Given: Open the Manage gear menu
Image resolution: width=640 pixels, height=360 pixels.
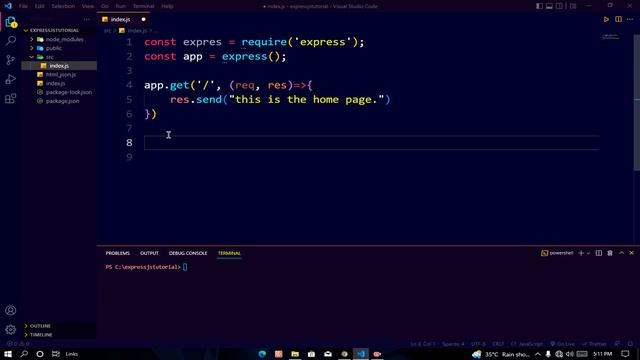Looking at the screenshot, I should pyautogui.click(x=11, y=329).
